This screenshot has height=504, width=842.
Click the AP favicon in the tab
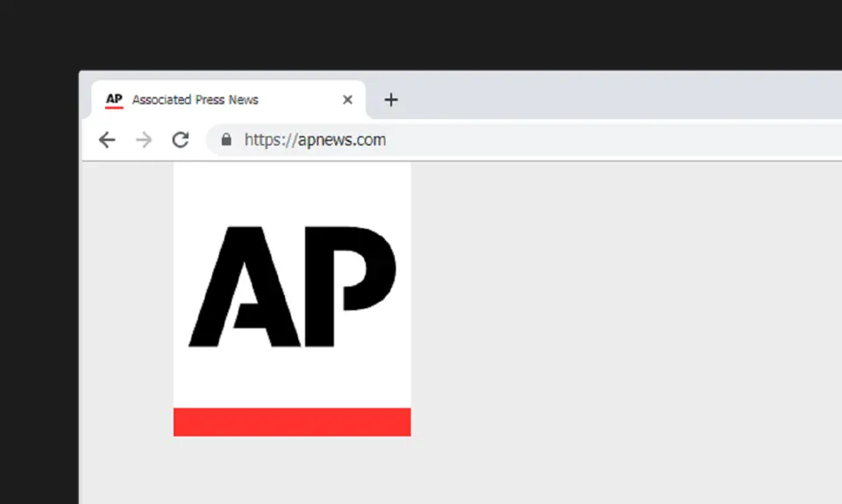coord(114,100)
